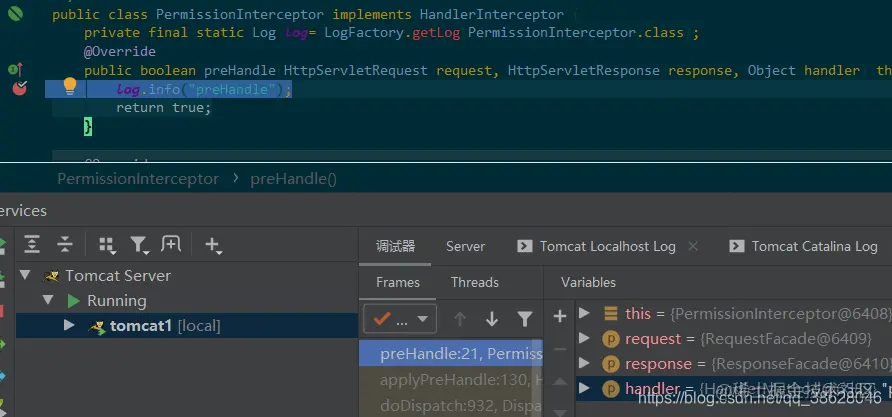Open the Filter icon in Services toolbar
This screenshot has height=417, width=892.
(x=139, y=245)
